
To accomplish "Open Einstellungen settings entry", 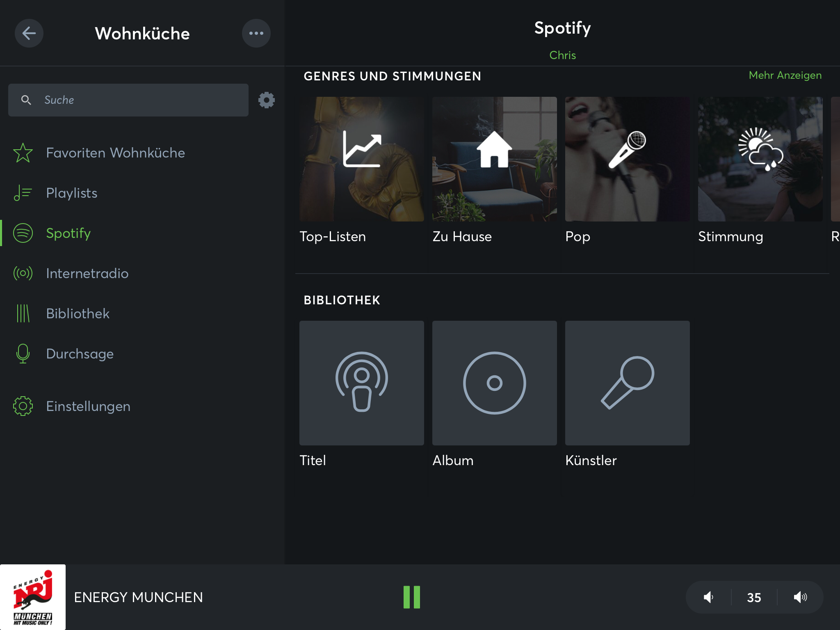I will pyautogui.click(x=88, y=406).
